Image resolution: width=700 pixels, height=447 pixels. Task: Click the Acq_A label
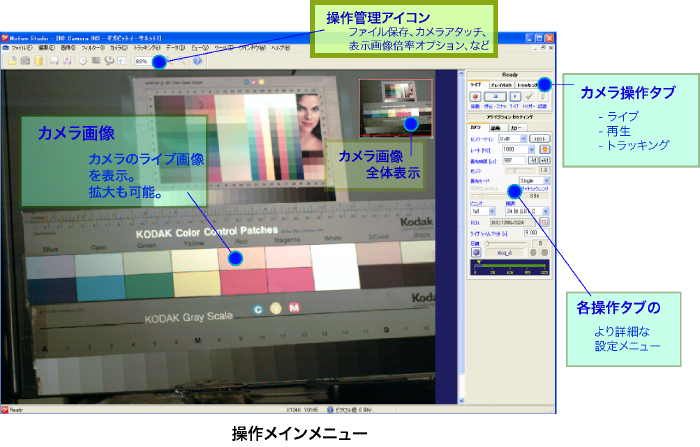pos(504,253)
